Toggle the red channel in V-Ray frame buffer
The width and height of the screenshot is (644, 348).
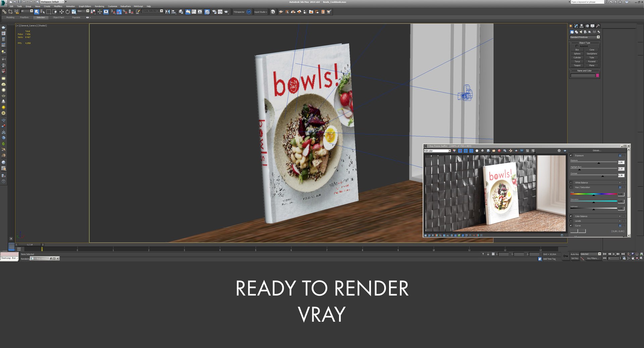coord(460,151)
